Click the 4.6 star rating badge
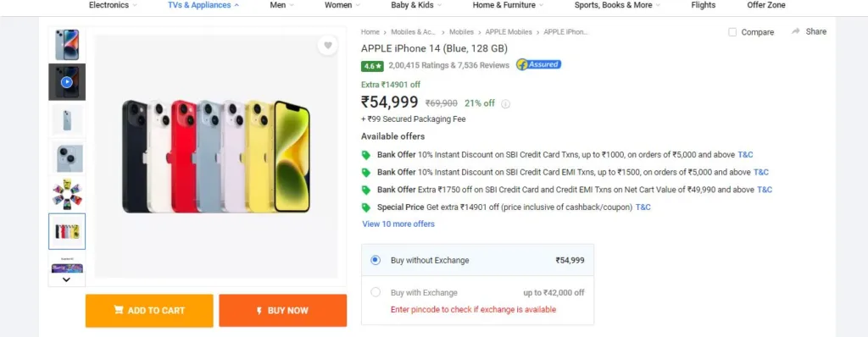This screenshot has height=337, width=868. tap(372, 66)
